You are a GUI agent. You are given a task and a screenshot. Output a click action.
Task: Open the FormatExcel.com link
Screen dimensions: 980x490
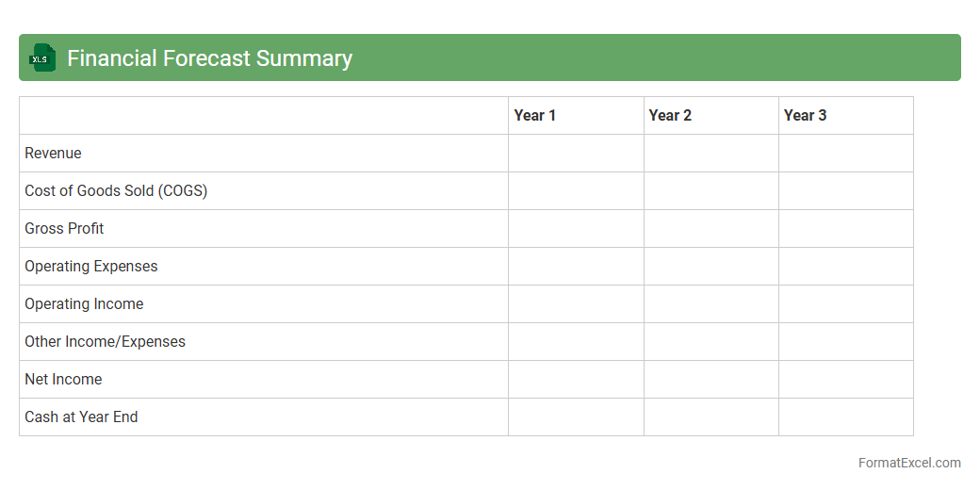(x=908, y=463)
